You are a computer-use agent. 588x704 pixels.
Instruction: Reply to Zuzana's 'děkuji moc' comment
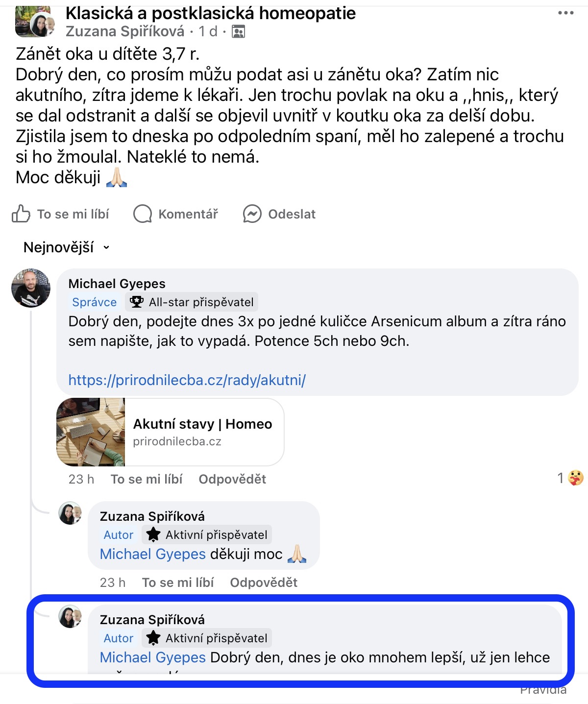(x=264, y=583)
